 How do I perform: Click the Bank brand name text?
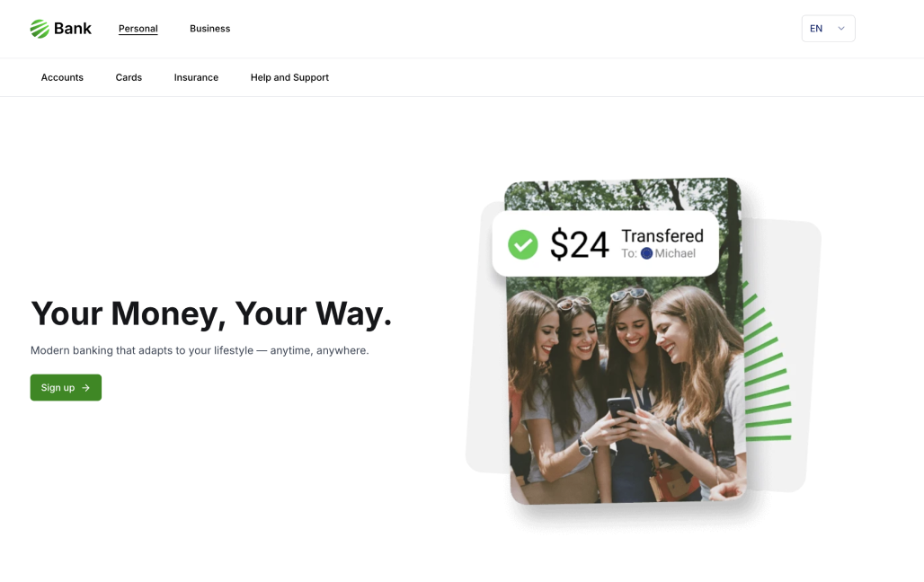[x=73, y=28]
